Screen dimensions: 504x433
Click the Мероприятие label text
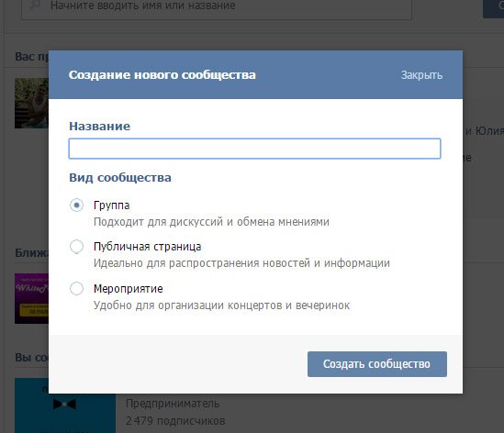pyautogui.click(x=129, y=289)
